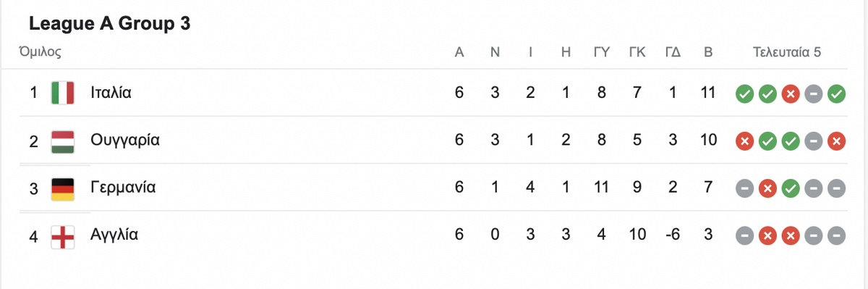868x289 pixels.
Task: Click the Τελευταία 5 column header
Action: [787, 52]
